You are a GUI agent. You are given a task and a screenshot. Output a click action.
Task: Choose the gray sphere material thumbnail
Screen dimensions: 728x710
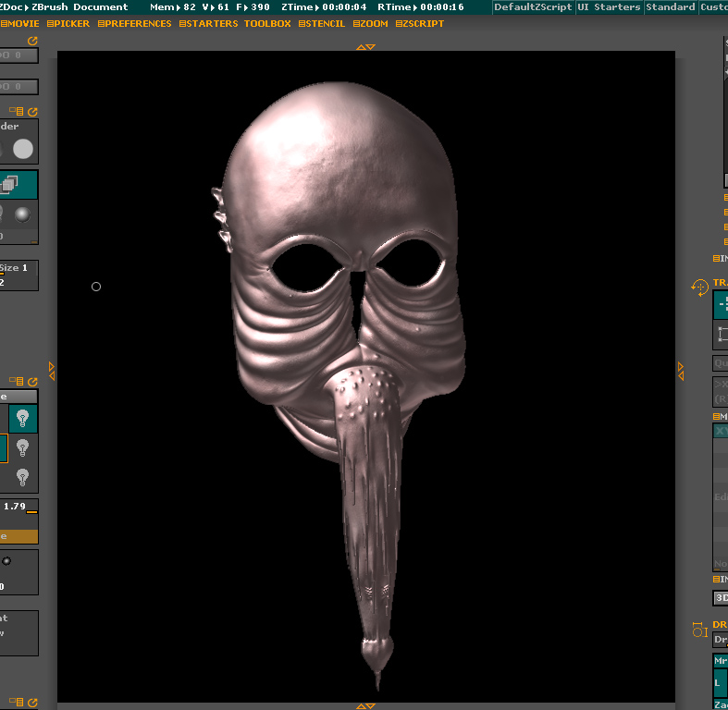point(22,214)
